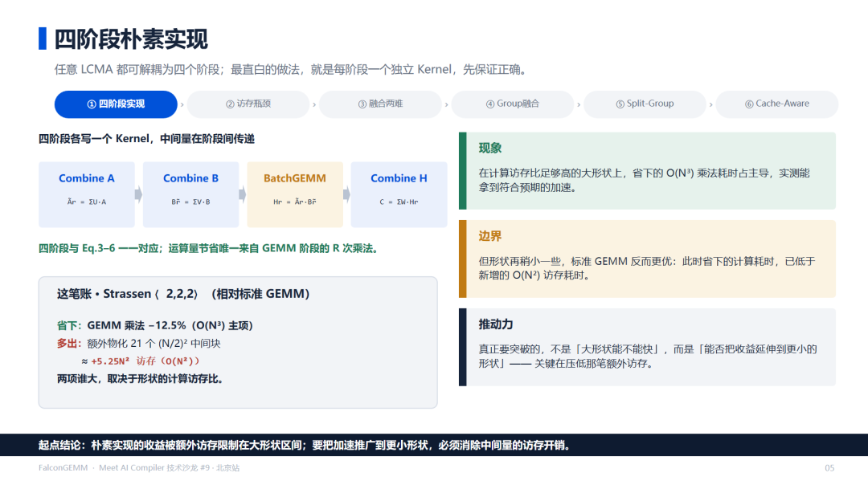The height and width of the screenshot is (481, 868).
Task: Click the 现象 paragraph about O(N³) 乘法
Action: click(645, 180)
